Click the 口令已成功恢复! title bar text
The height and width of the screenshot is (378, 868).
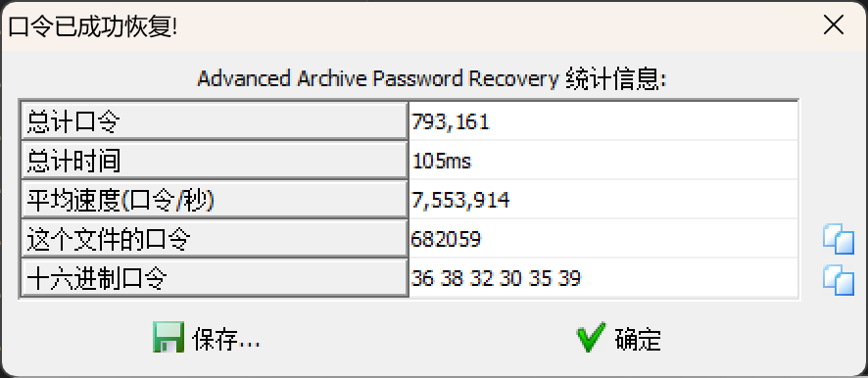point(93,26)
